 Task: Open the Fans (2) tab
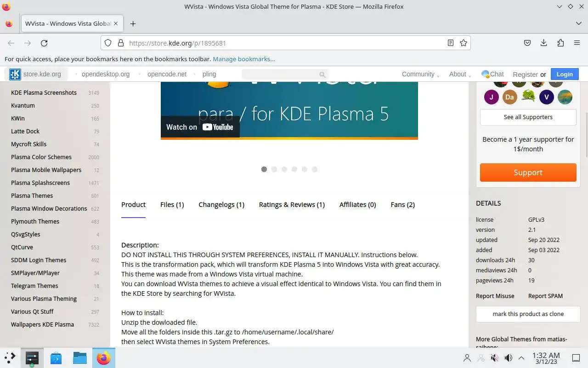click(x=403, y=205)
